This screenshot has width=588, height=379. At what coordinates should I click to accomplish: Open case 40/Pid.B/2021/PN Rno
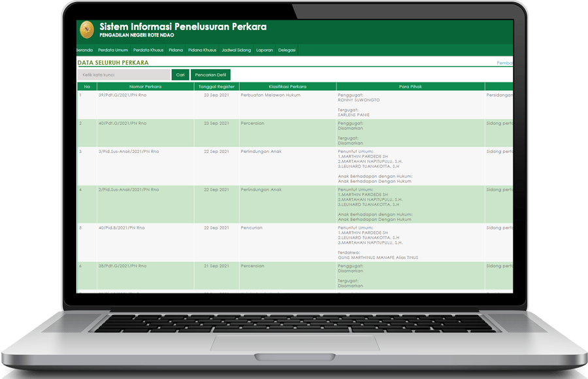click(122, 227)
